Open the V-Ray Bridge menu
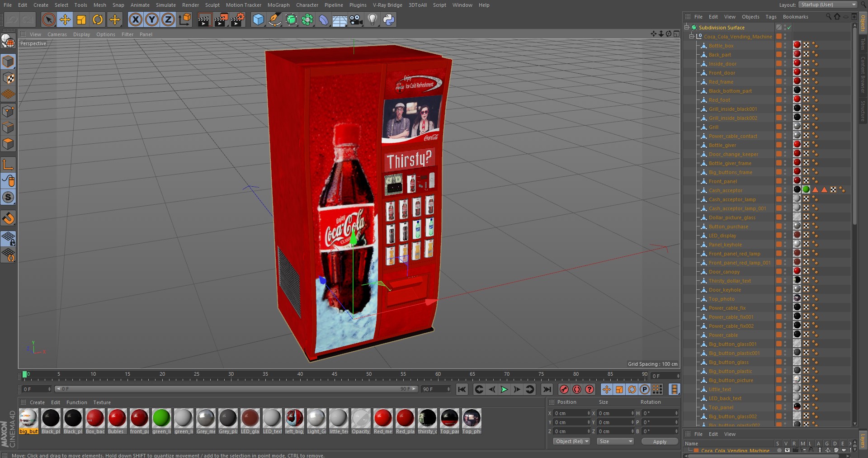Image resolution: width=868 pixels, height=458 pixels. [387, 5]
